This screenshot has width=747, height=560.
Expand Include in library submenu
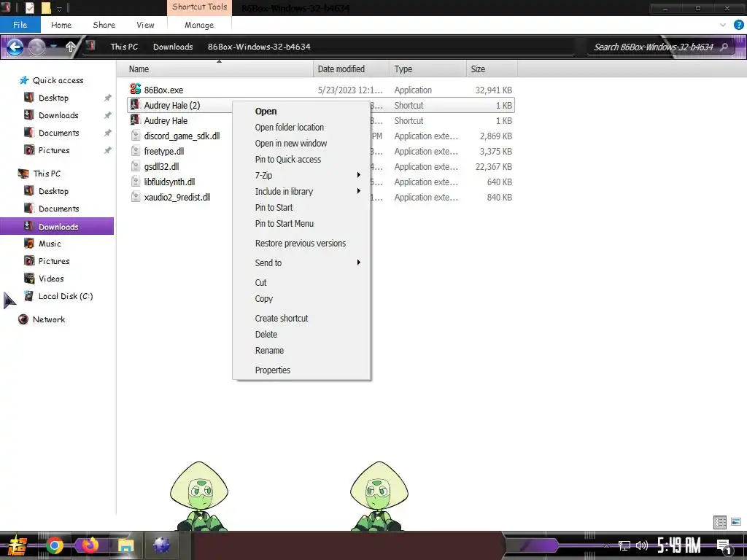coord(359,191)
